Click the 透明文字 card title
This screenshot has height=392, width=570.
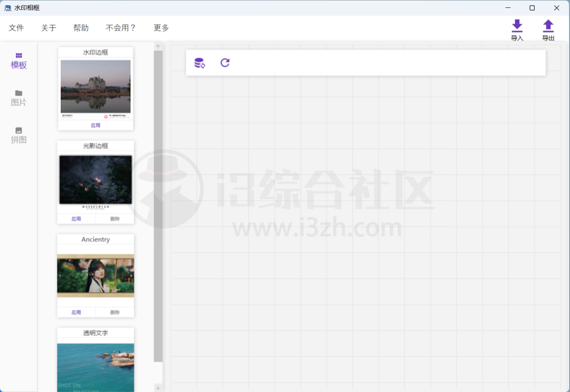coord(96,333)
